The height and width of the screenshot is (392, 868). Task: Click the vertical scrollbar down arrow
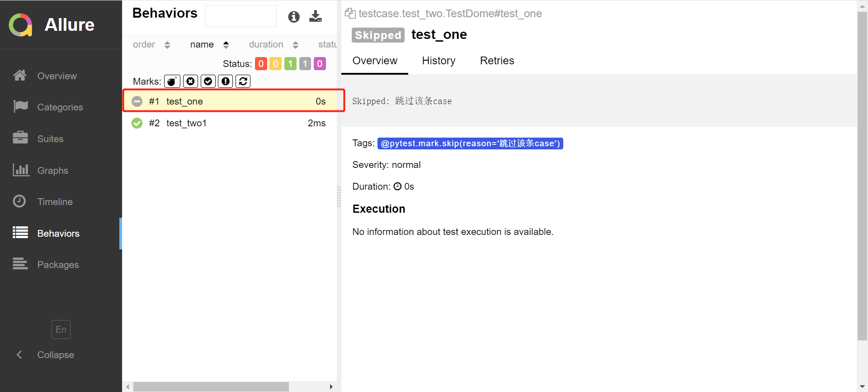(862, 387)
